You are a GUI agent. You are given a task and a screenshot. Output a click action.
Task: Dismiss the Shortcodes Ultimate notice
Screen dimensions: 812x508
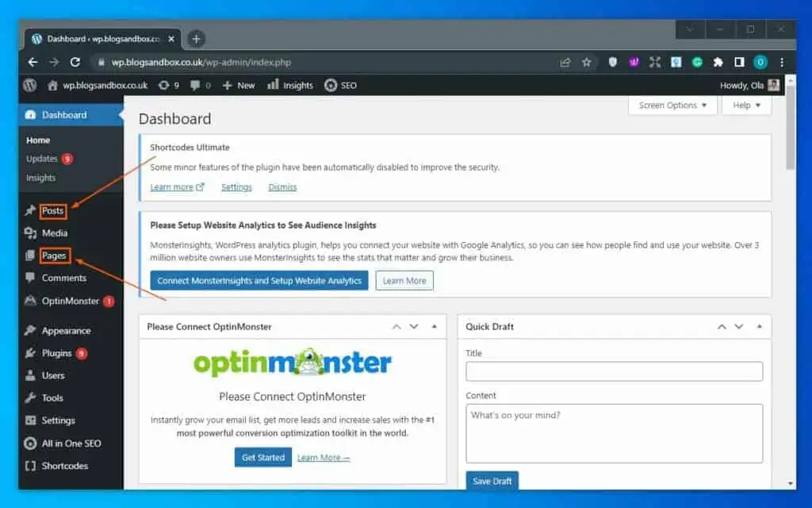click(282, 187)
